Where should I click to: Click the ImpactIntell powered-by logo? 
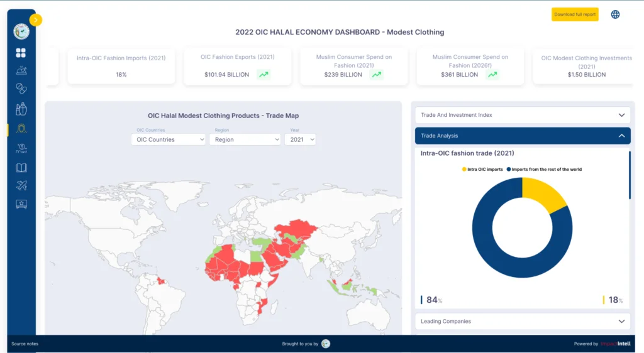pos(615,344)
